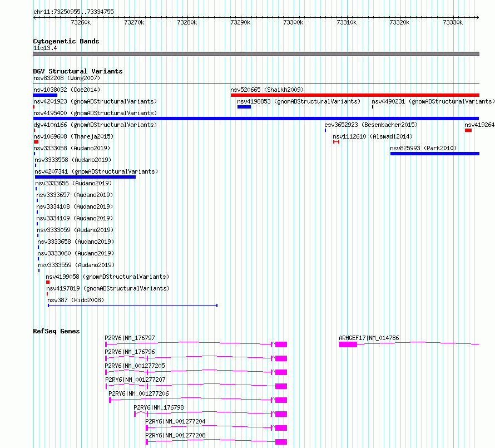Click the nsv832208 (Wong2007) variant label
Screen dimensions: 495x448
(x=67, y=78)
